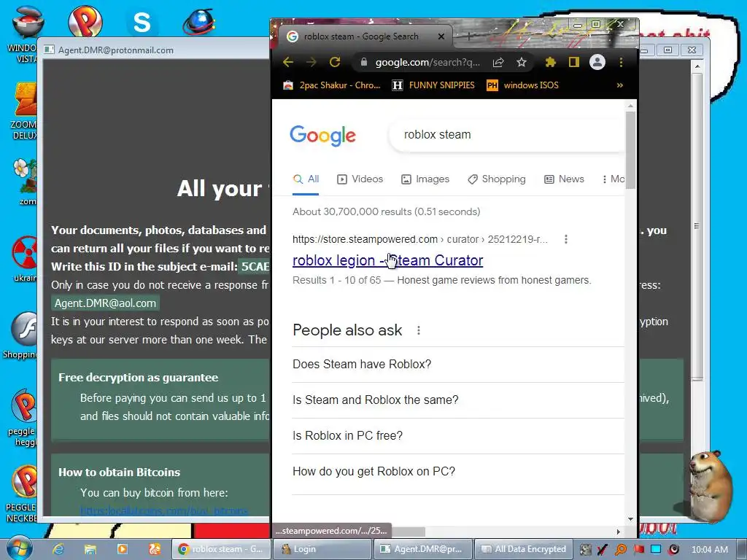Click the red flag Action Center tray icon

coord(638,549)
